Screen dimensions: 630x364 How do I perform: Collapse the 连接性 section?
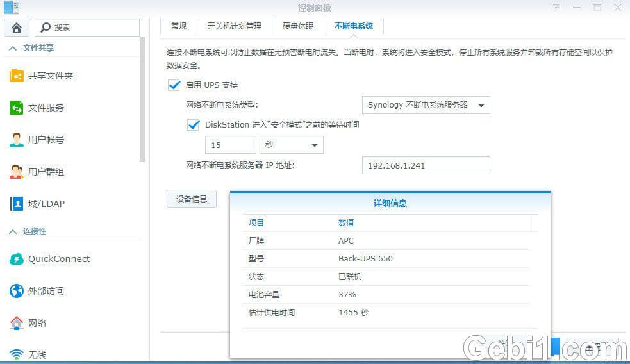[x=13, y=231]
